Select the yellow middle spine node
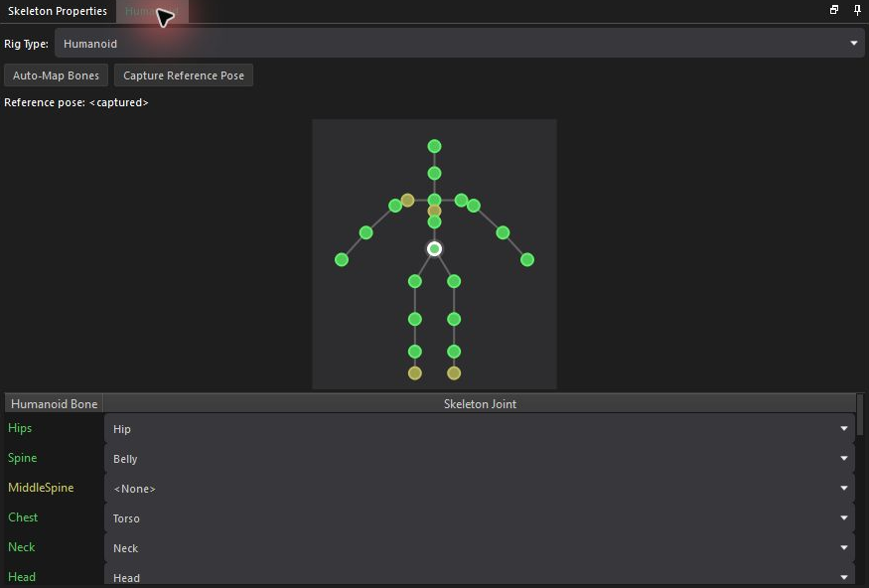 click(x=435, y=212)
